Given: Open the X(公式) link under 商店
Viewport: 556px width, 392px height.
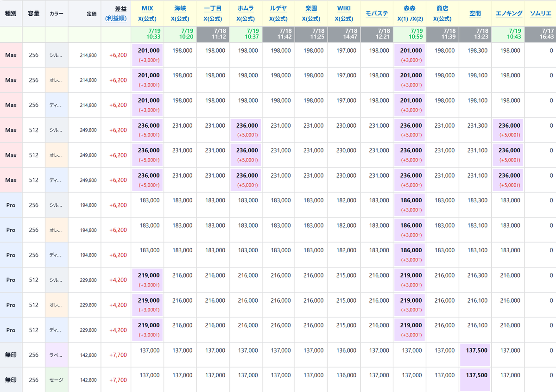Looking at the screenshot, I should (442, 19).
